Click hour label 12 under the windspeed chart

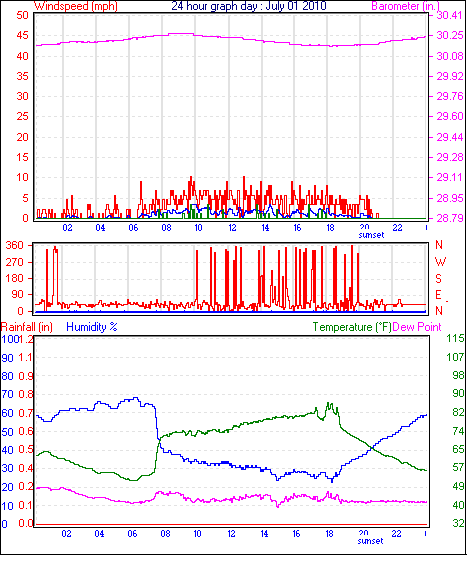point(232,228)
